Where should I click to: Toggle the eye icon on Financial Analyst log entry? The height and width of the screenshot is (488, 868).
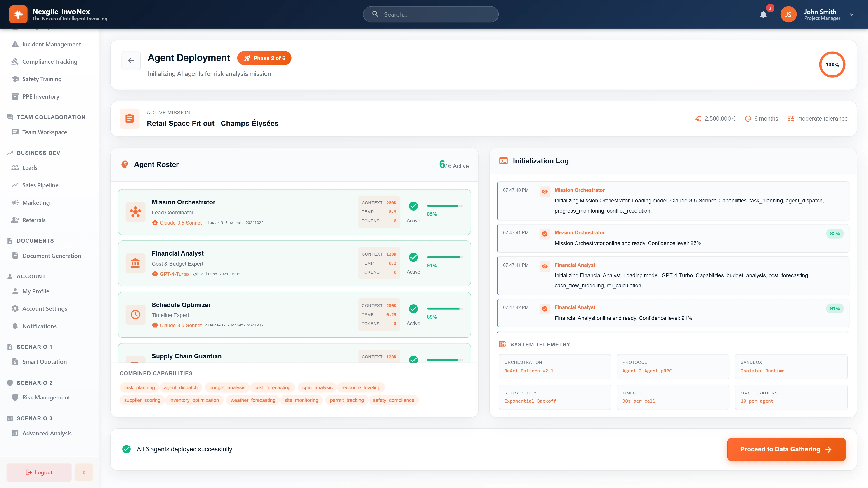[x=545, y=266]
